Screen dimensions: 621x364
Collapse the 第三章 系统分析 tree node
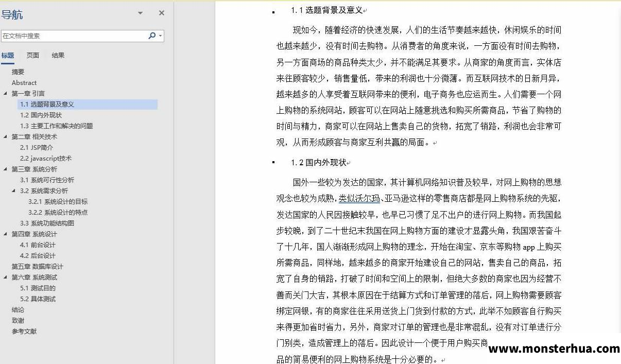(x=6, y=169)
